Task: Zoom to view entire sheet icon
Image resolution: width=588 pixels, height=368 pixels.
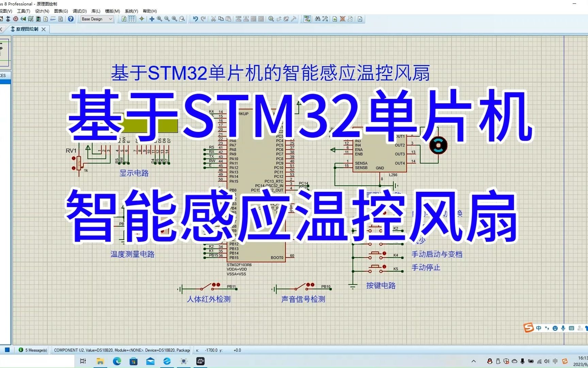Action: click(x=174, y=19)
